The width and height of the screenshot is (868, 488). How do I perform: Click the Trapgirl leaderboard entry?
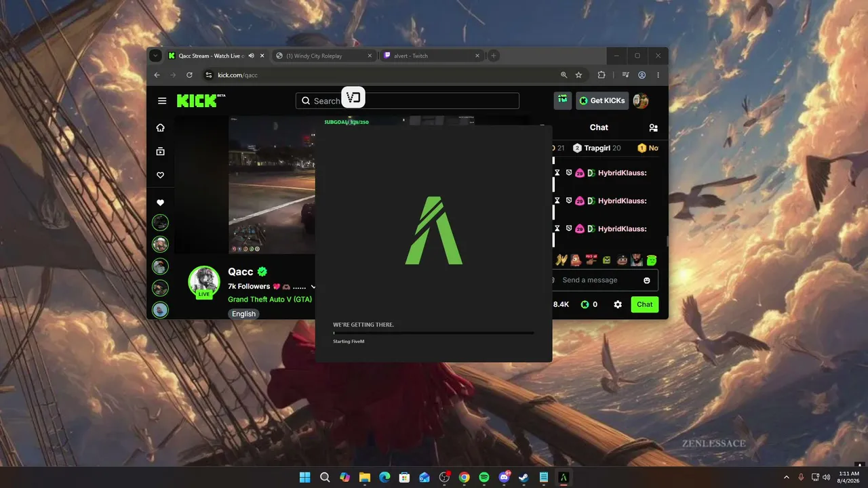click(597, 148)
